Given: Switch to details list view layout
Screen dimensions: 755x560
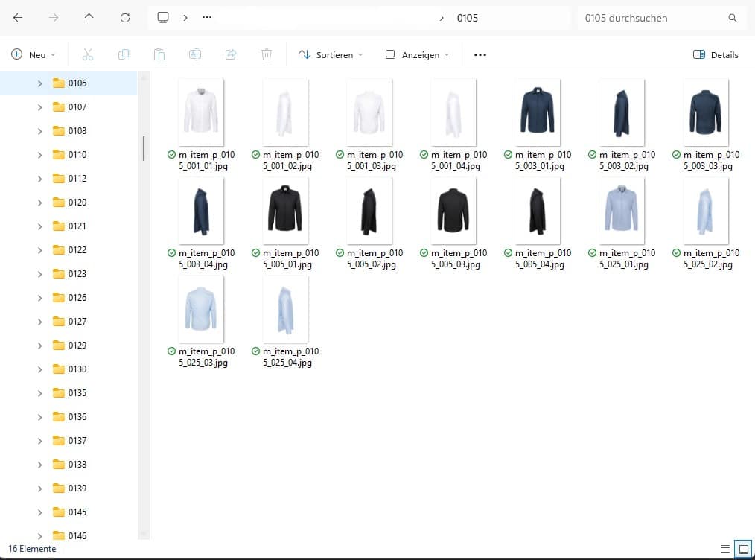Looking at the screenshot, I should (724, 549).
